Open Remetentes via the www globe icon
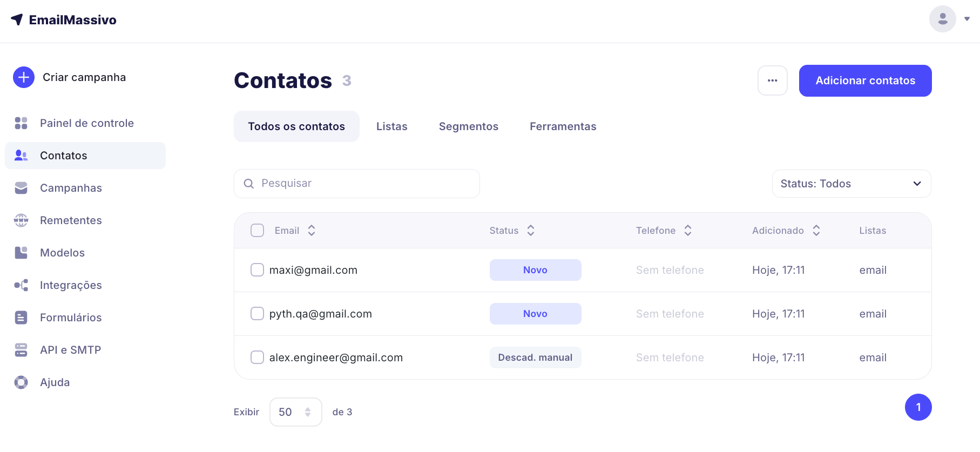The image size is (980, 452). tap(21, 220)
